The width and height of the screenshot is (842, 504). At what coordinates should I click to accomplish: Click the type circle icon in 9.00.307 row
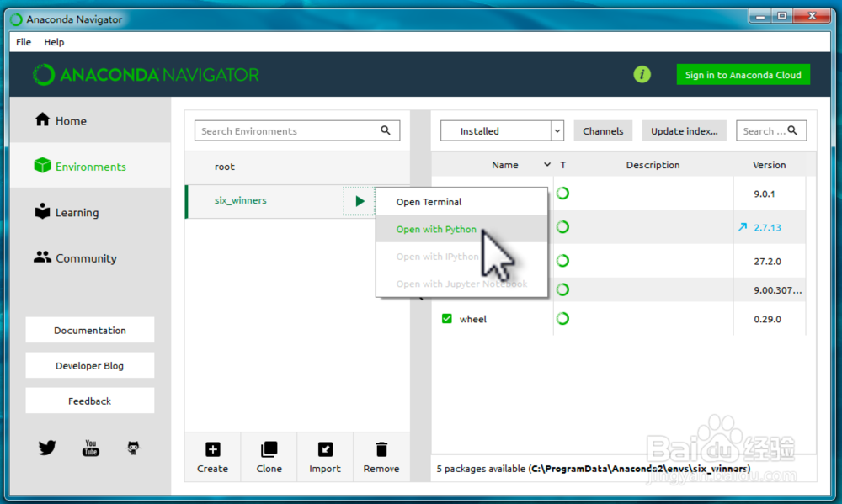(x=562, y=289)
